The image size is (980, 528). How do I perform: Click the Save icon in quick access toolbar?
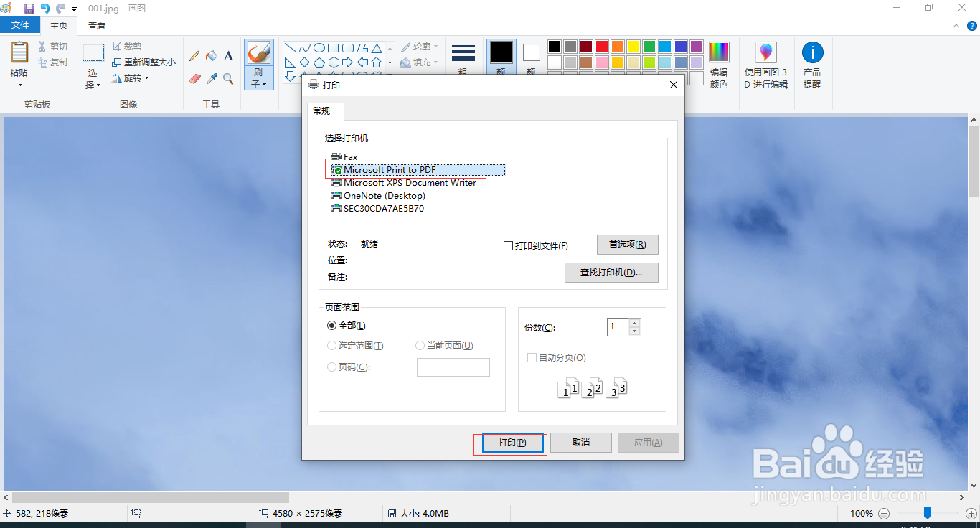click(29, 7)
